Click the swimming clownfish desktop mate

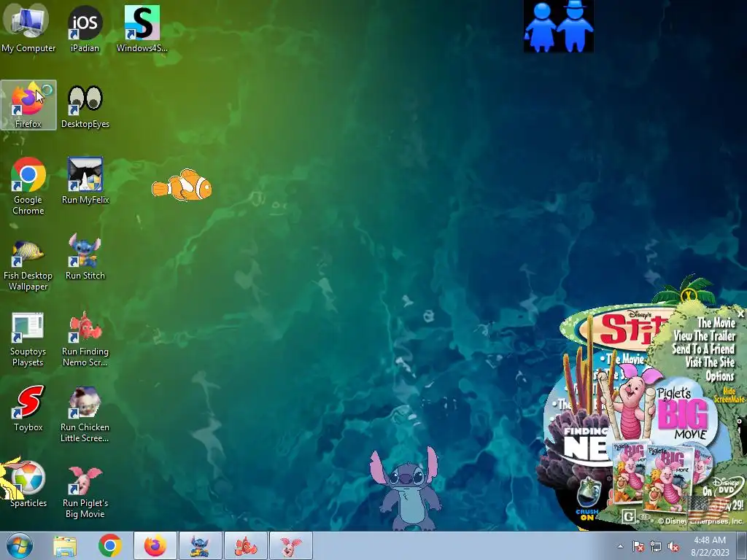click(x=182, y=185)
